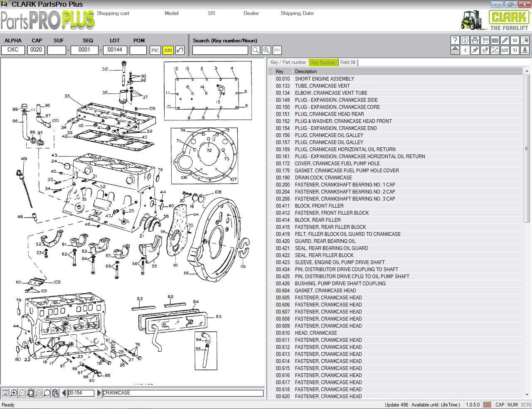532x409 pixels.
Task: Open the Key / Part number tab
Action: pos(288,62)
